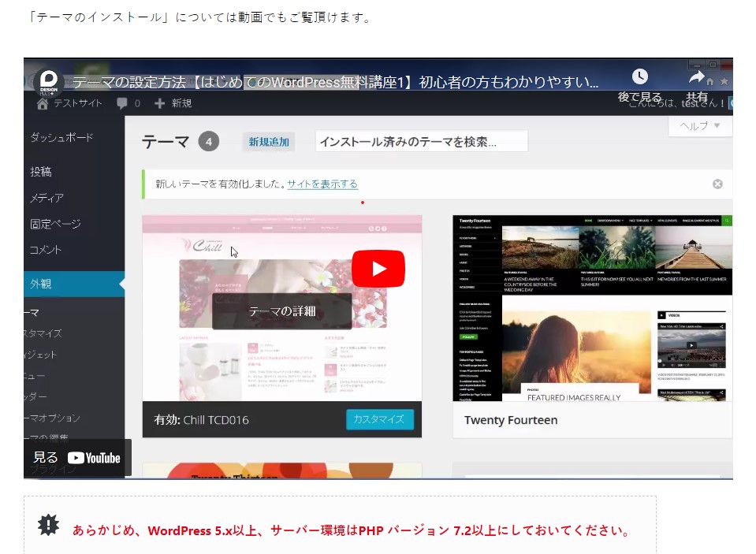Click the plus 新規 icon
Image resolution: width=756 pixels, height=554 pixels.
click(159, 103)
